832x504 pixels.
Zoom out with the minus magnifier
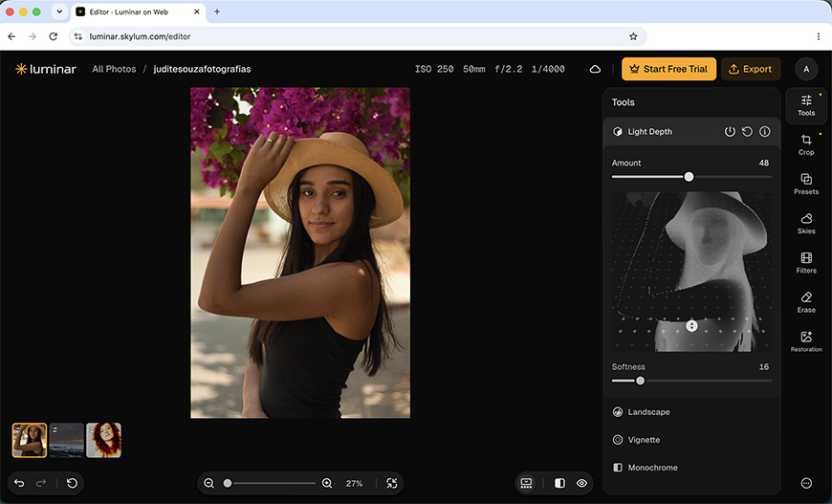point(209,483)
